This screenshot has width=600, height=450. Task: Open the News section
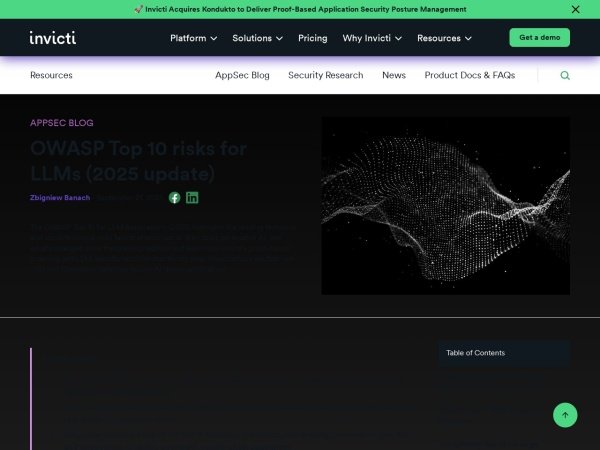(394, 75)
